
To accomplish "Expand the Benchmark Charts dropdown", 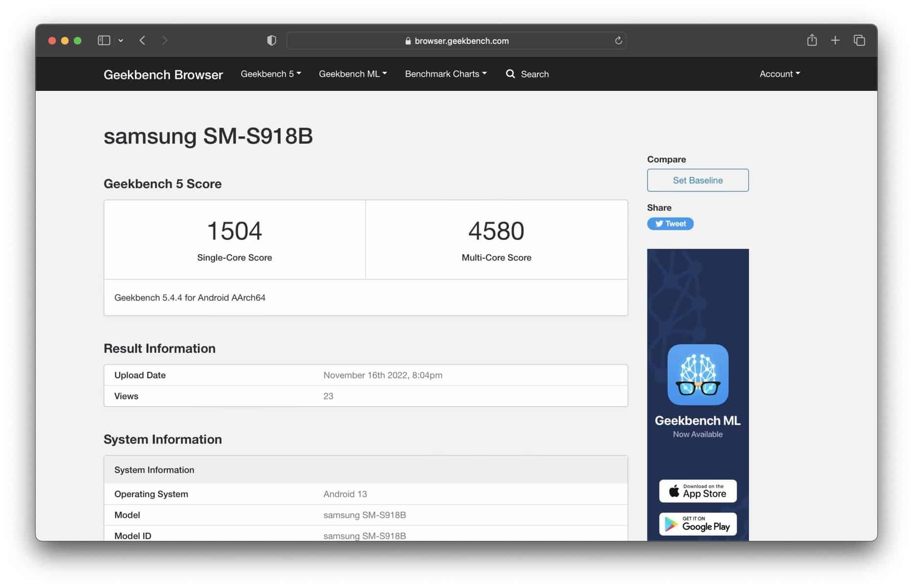I will (445, 73).
